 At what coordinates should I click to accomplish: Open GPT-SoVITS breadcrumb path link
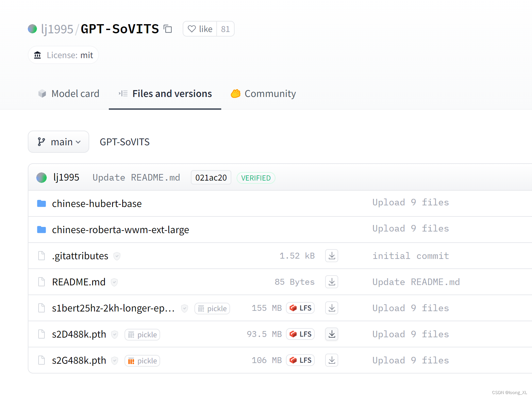click(x=125, y=142)
